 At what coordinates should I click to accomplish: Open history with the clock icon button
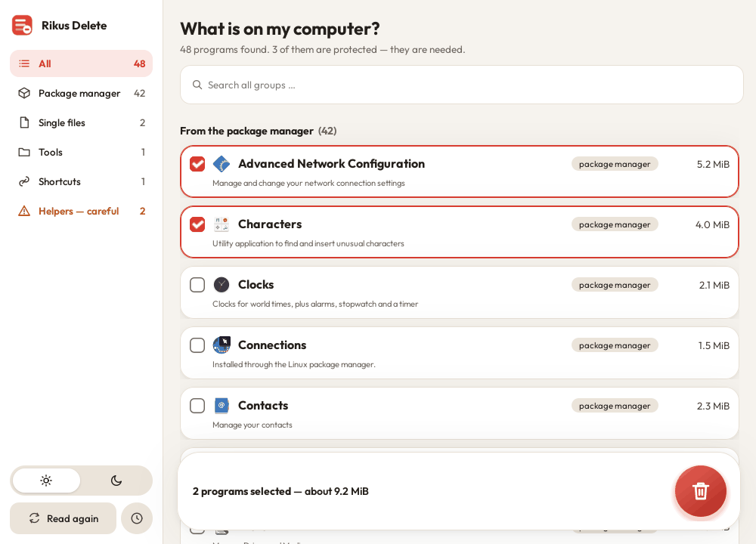tap(137, 518)
